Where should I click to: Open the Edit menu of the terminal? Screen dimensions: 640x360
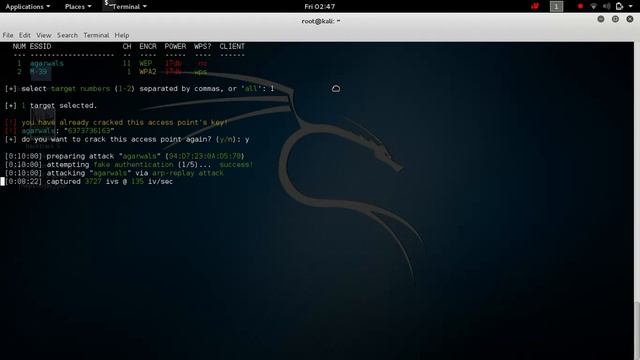(x=24, y=35)
